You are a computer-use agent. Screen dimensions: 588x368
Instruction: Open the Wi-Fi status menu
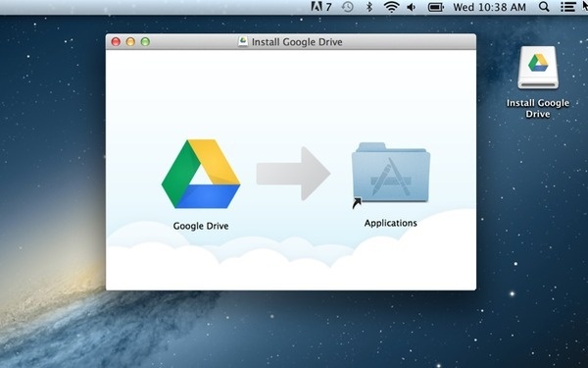391,7
